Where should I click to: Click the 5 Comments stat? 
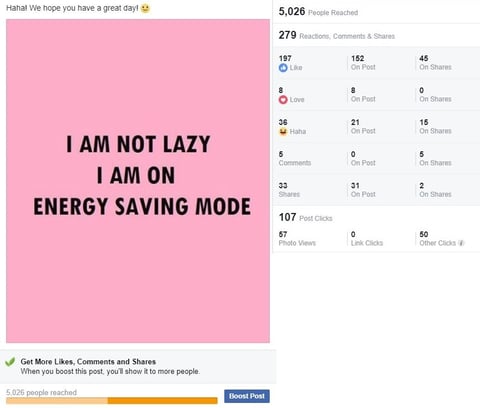coord(295,159)
